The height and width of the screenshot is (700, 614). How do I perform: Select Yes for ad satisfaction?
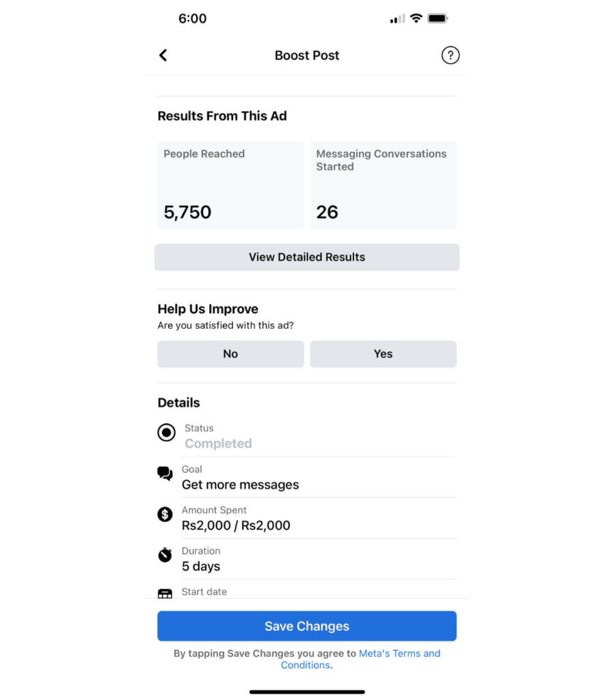383,354
